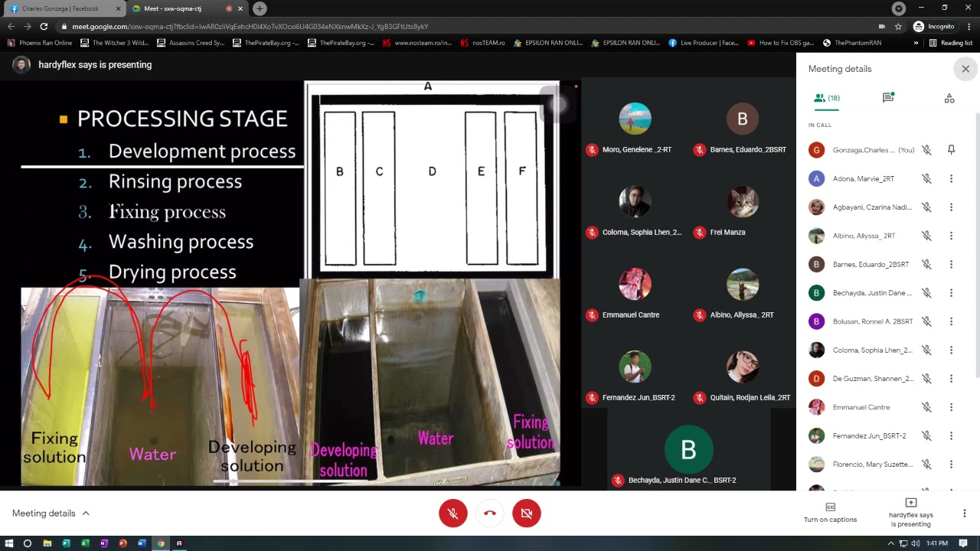The height and width of the screenshot is (551, 980).
Task: Open Assassins Creed Sy bookmark
Action: tap(191, 43)
